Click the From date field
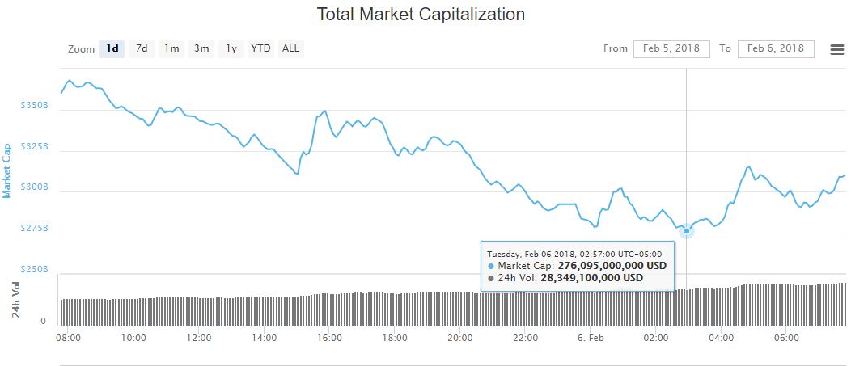The height and width of the screenshot is (366, 868). 671,48
